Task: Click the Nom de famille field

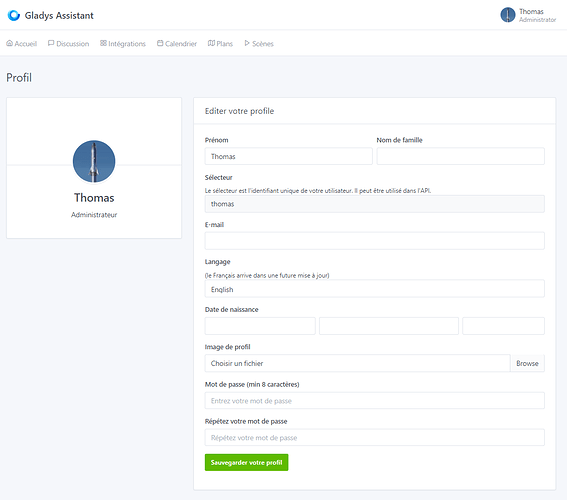Action: (460, 156)
